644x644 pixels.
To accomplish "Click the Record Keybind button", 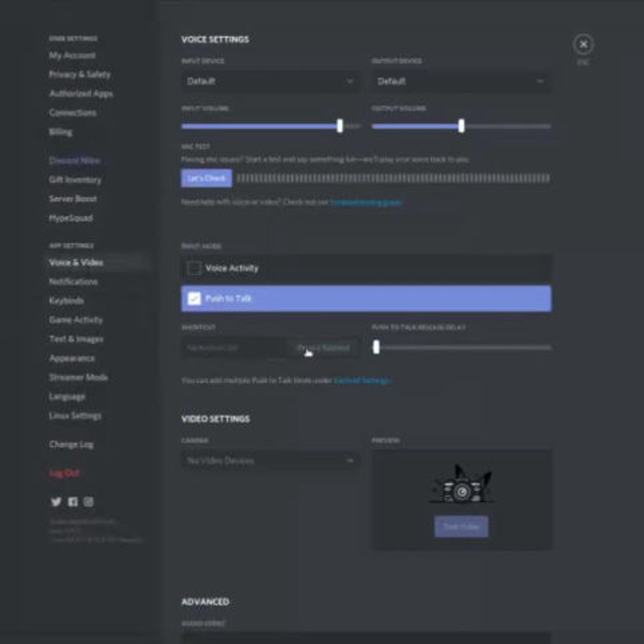I will pyautogui.click(x=324, y=348).
